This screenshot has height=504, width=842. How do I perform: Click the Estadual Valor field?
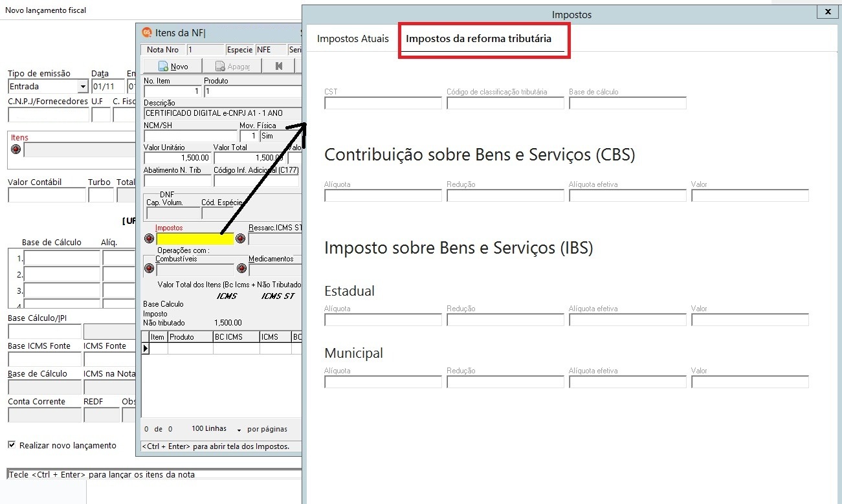pyautogui.click(x=750, y=320)
